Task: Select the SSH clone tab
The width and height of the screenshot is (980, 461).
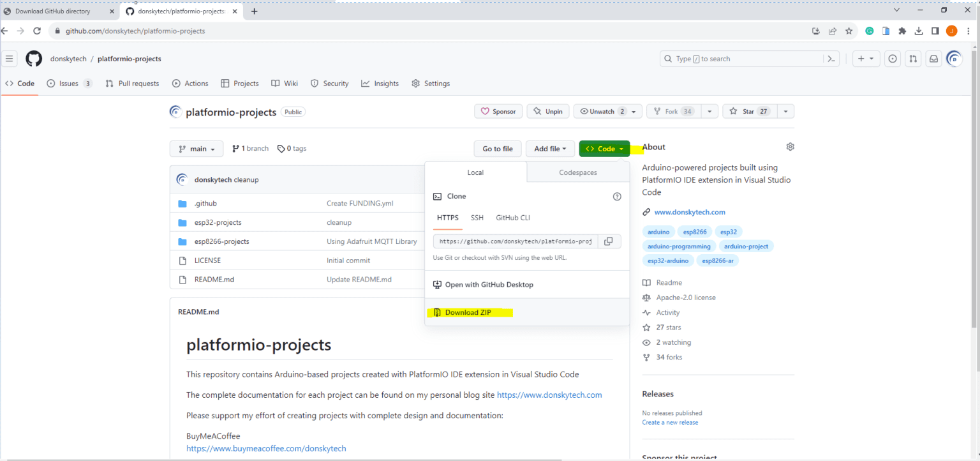Action: 477,217
